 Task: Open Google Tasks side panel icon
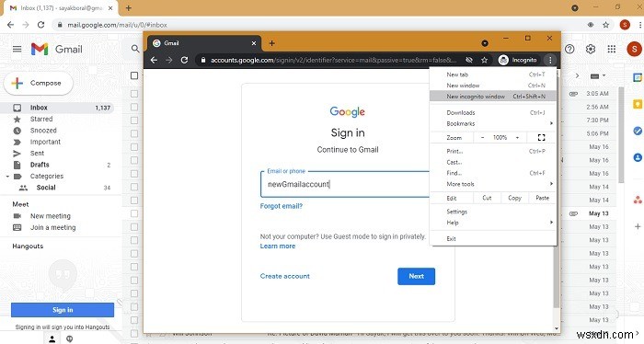pos(638,131)
